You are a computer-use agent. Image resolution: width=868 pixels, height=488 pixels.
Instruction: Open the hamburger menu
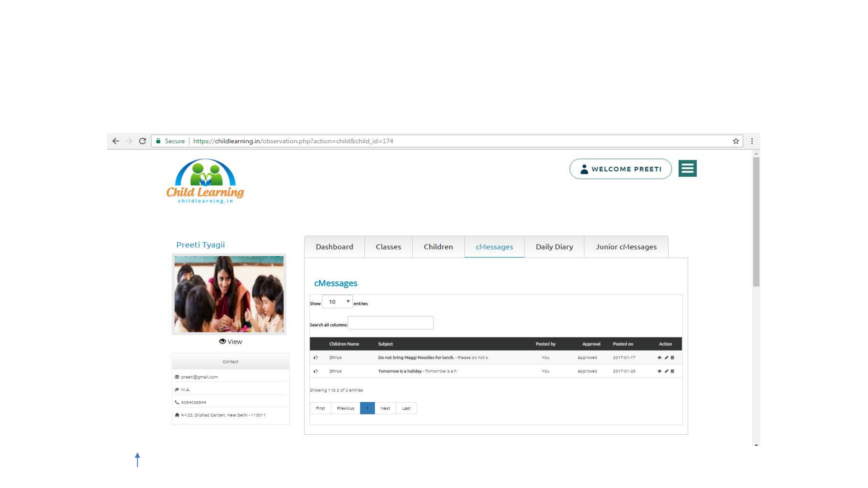(x=687, y=169)
